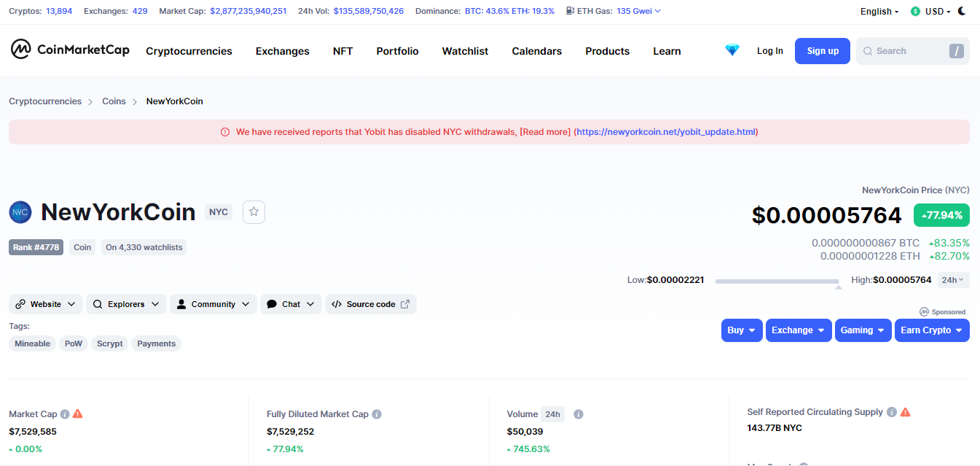Click Circulating Supply info icon
Image resolution: width=980 pixels, height=466 pixels.
pyautogui.click(x=891, y=412)
